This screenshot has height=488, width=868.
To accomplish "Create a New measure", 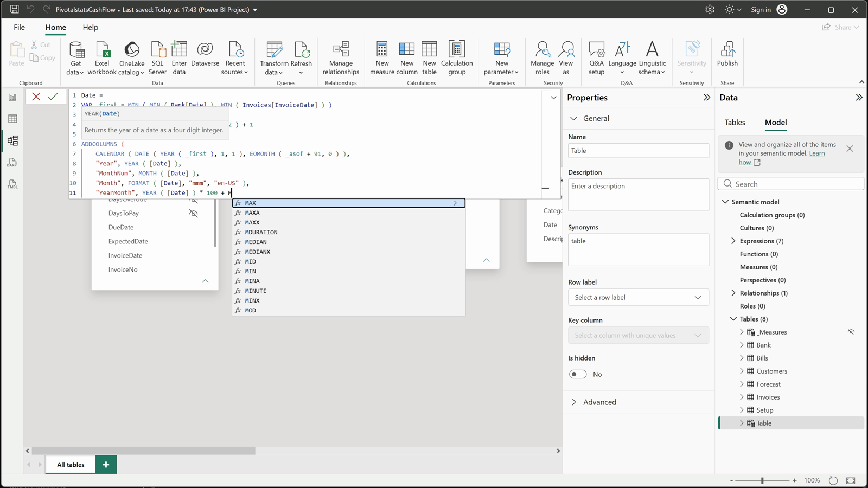I will click(382, 58).
